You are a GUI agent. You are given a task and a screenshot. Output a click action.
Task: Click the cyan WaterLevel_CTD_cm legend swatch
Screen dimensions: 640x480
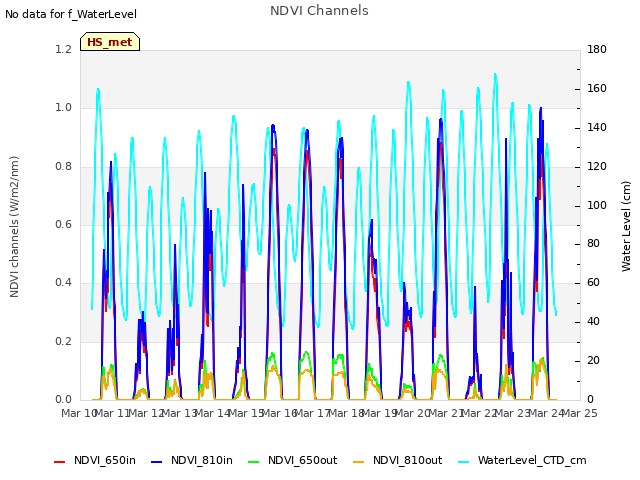coord(464,462)
